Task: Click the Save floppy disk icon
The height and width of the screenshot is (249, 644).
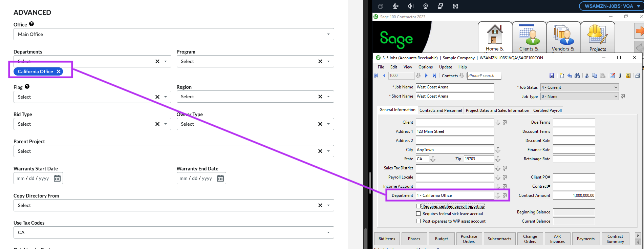Action: coord(552,76)
